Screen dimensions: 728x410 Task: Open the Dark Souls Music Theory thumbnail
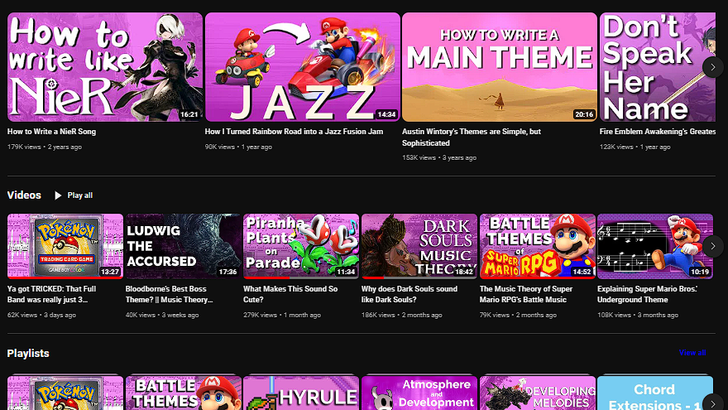click(419, 246)
